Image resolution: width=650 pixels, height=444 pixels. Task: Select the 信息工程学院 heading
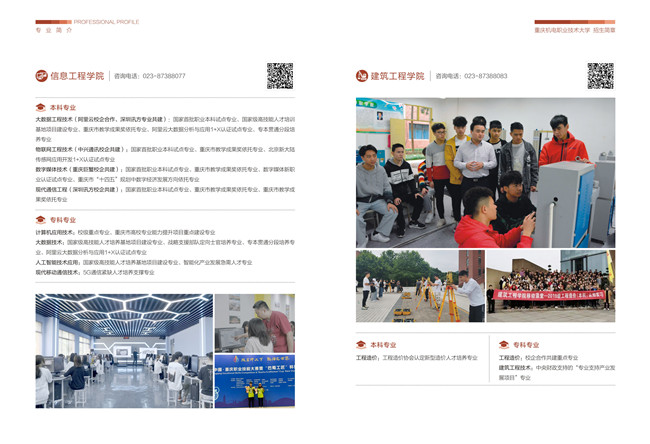click(77, 76)
